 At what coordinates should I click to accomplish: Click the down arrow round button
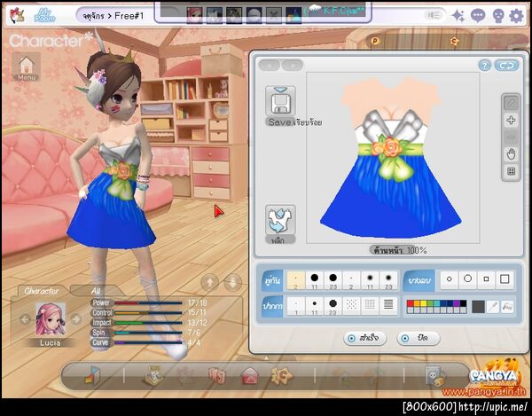(x=232, y=282)
